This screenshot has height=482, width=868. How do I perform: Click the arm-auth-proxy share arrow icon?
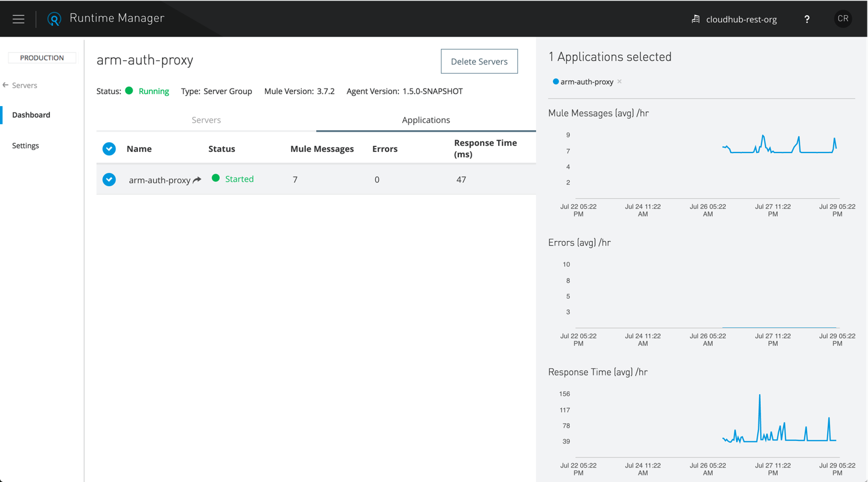pos(197,180)
